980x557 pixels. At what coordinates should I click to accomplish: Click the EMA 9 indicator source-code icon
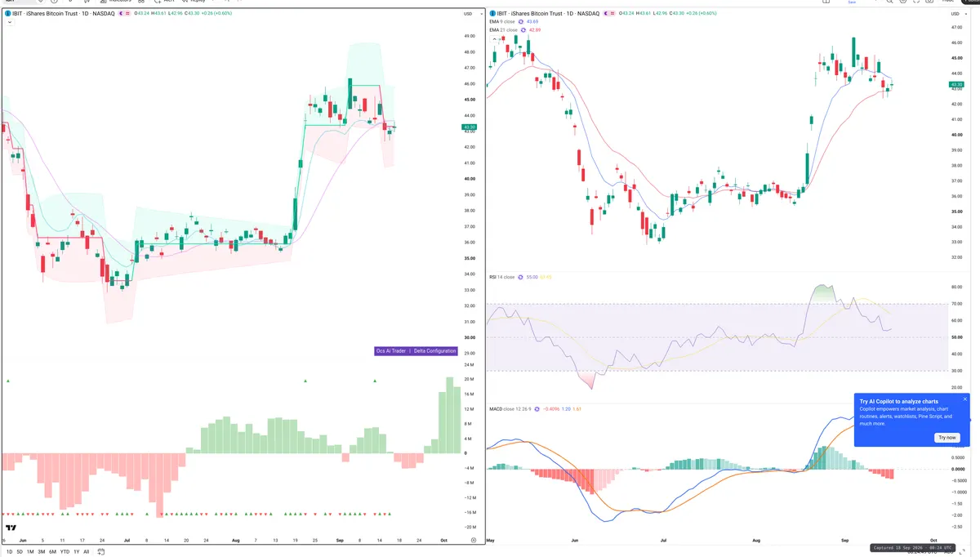coord(521,22)
